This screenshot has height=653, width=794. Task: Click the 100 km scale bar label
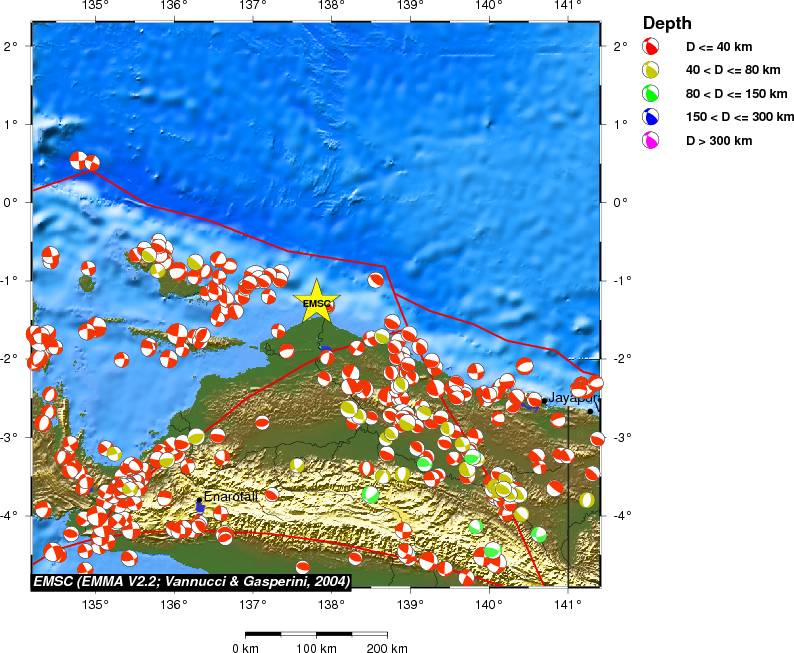click(x=316, y=647)
